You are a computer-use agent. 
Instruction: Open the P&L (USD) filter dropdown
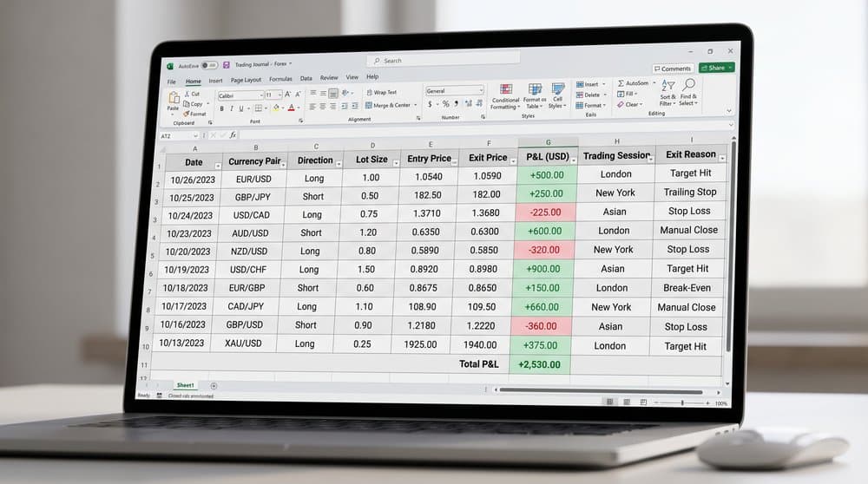574,160
